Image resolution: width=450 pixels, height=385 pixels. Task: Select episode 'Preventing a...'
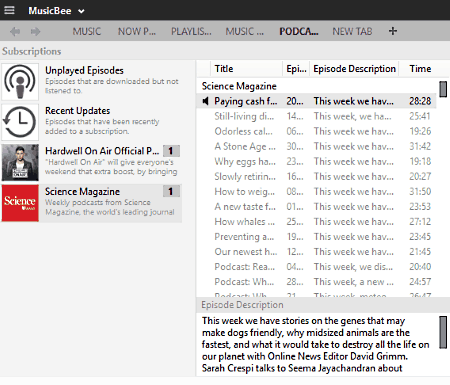click(244, 237)
